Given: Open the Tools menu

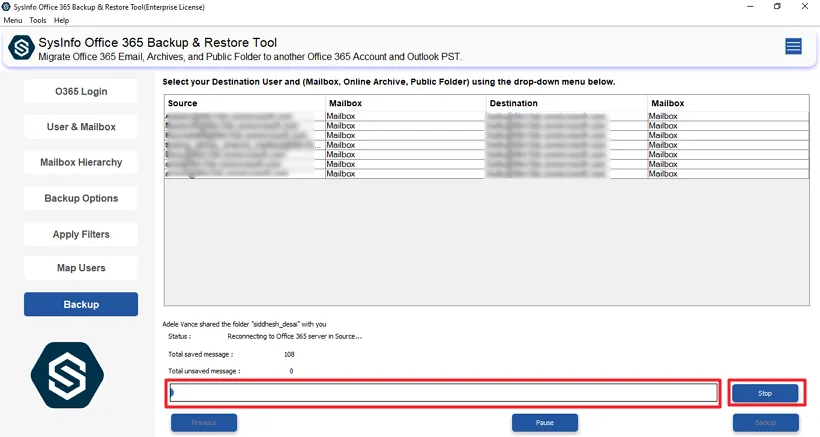Looking at the screenshot, I should coord(38,20).
